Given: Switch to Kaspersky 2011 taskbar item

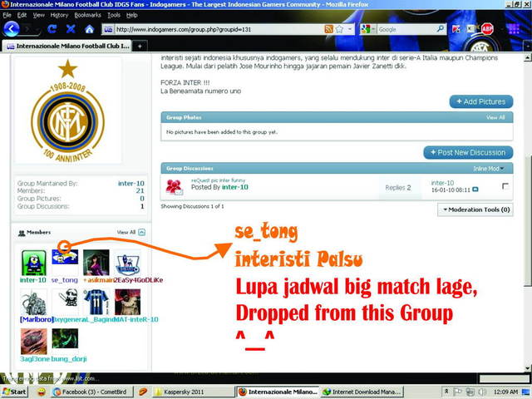Looking at the screenshot, I should [194, 392].
